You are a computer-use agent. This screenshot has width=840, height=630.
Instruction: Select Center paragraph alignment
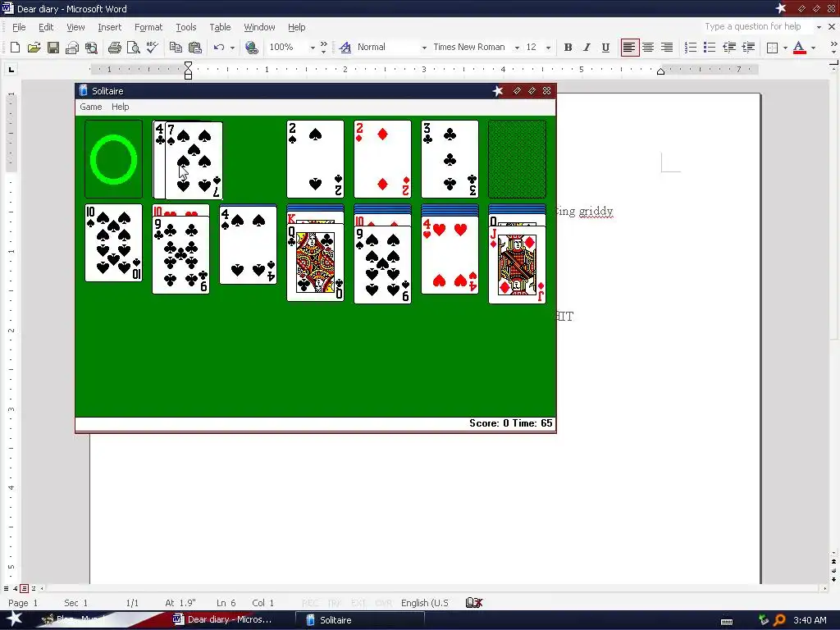[648, 48]
